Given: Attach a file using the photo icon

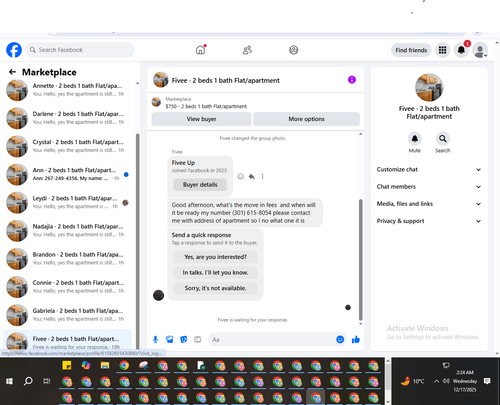Looking at the screenshot, I should (x=170, y=340).
